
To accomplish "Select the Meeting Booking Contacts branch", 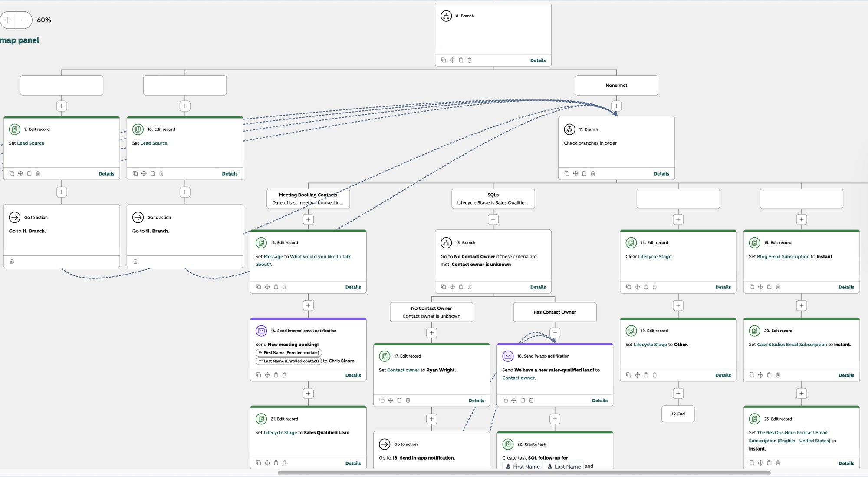I will 308,199.
